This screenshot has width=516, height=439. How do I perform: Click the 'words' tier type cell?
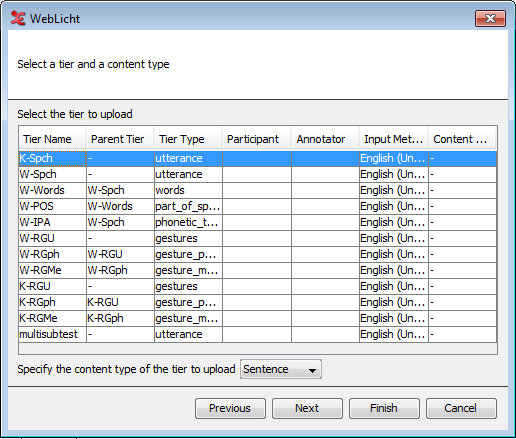coord(188,190)
